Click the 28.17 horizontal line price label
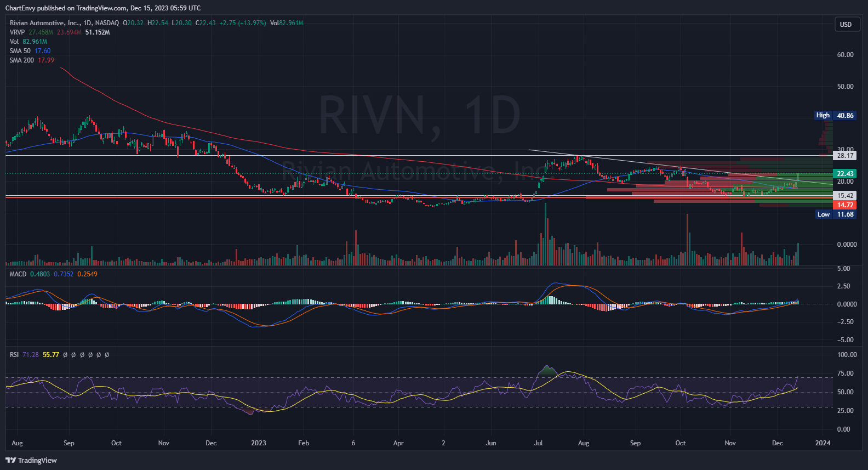The height and width of the screenshot is (470, 868). (845, 156)
